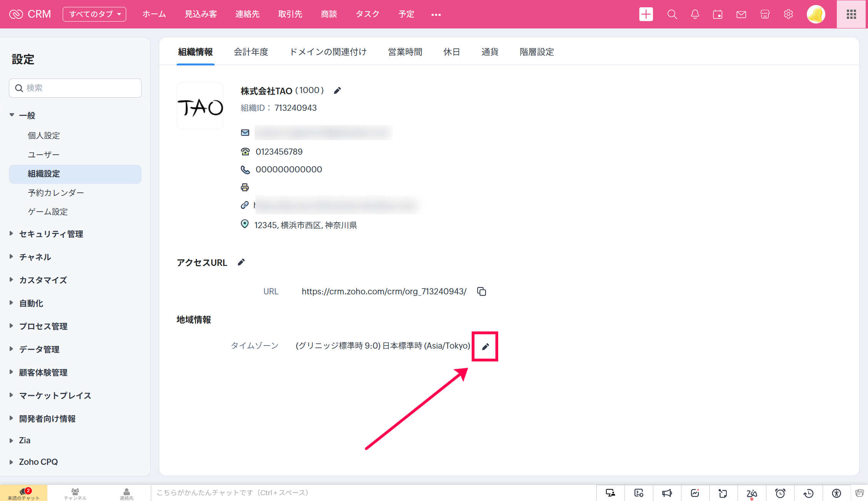
Task: Open notifications bell icon
Action: [695, 14]
